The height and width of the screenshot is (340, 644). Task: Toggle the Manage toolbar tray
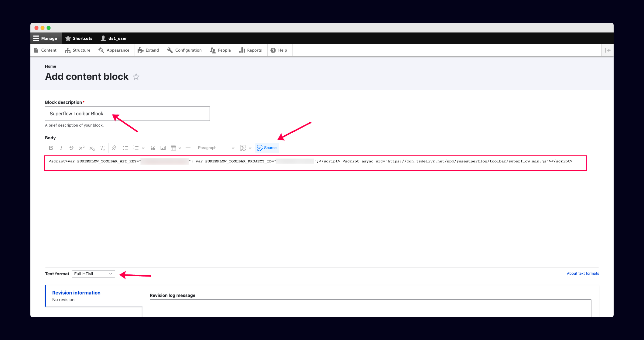pyautogui.click(x=45, y=38)
